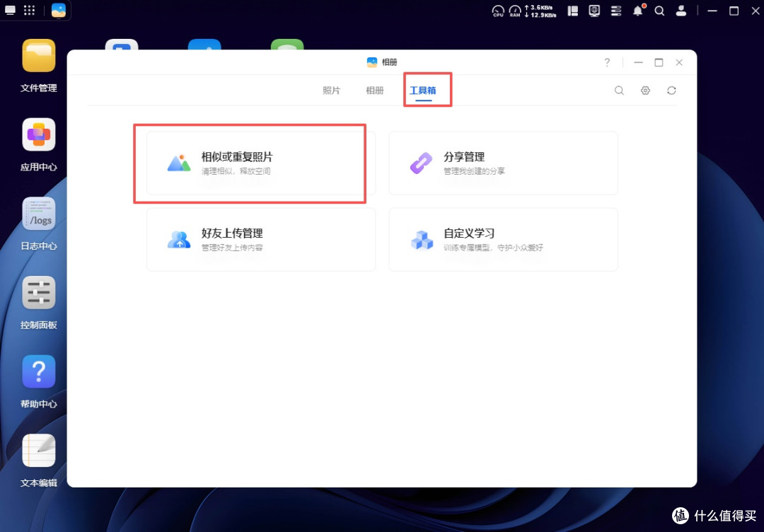Click the top bar search magnifier icon
This screenshot has width=764, height=532.
pyautogui.click(x=659, y=11)
